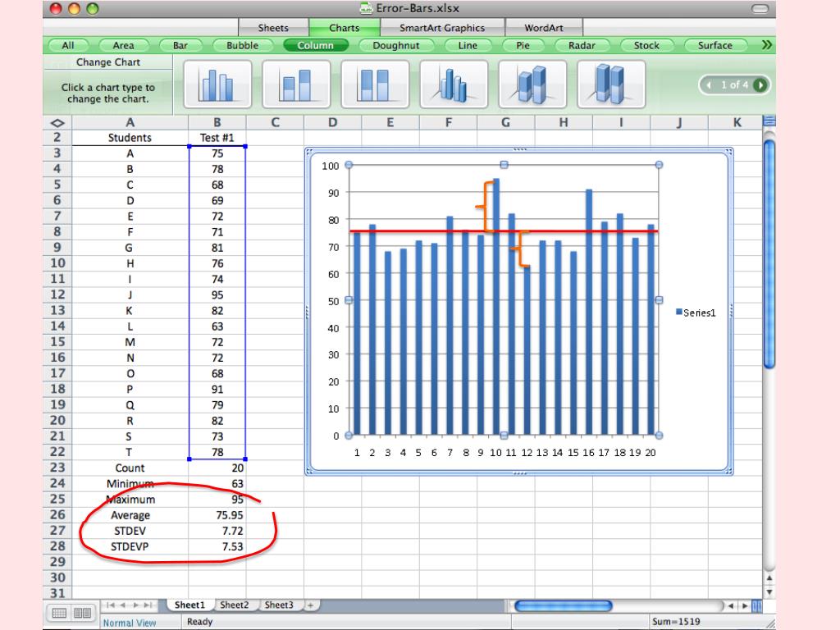Select the clustered column chart thumbnail
840x630 pixels.
pyautogui.click(x=217, y=84)
